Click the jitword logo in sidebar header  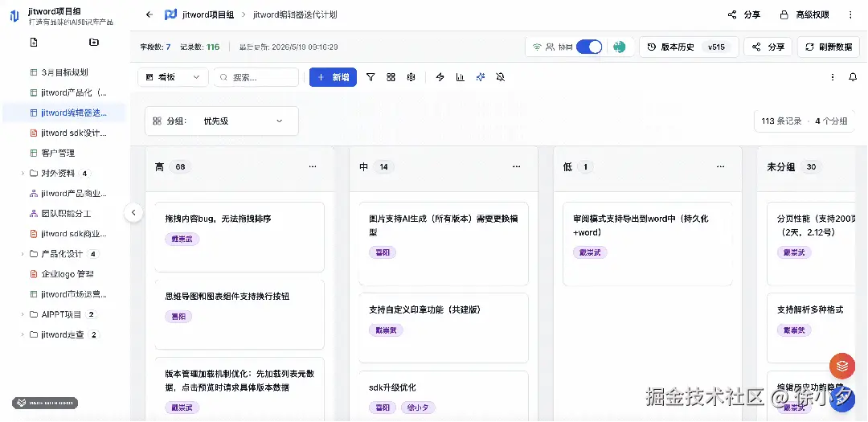(x=14, y=16)
